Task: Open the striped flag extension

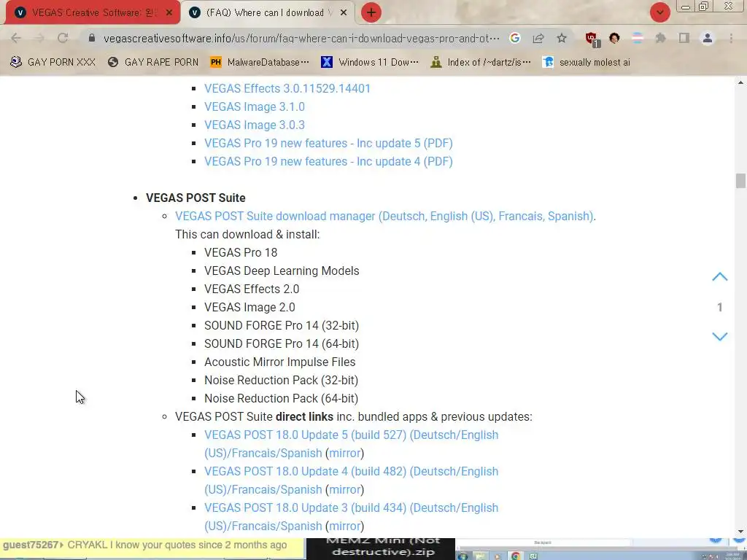Action: [638, 38]
